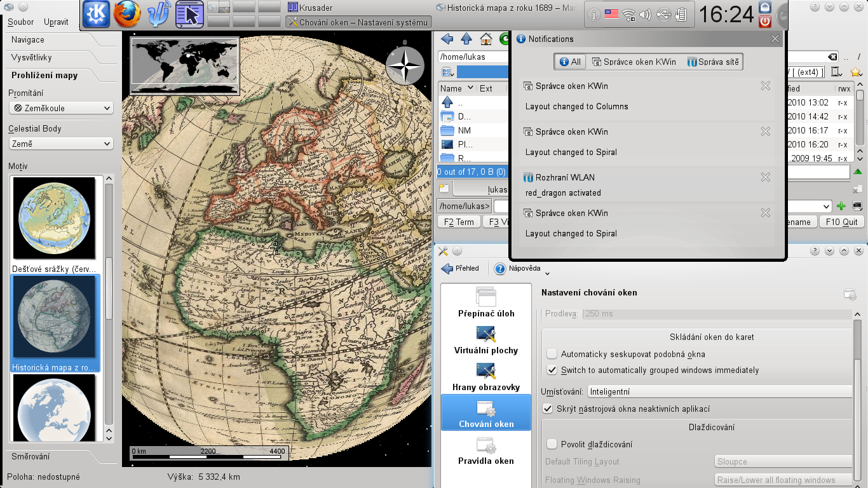The width and height of the screenshot is (868, 488).
Task: Switch to Krusader in the taskbar
Action: [x=358, y=8]
